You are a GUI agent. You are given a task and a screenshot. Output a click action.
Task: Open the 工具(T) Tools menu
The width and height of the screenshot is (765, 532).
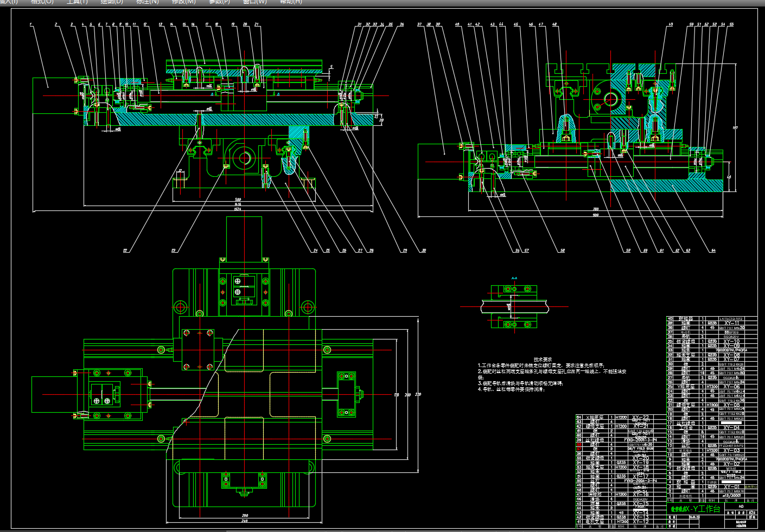tap(77, 2)
